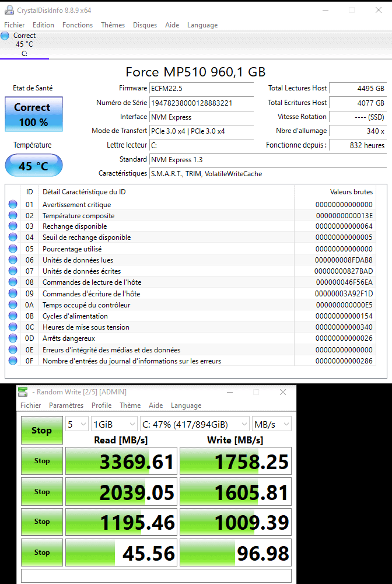The width and height of the screenshot is (392, 584).
Task: Open test size dropdown showing 1GiB
Action: 114,424
